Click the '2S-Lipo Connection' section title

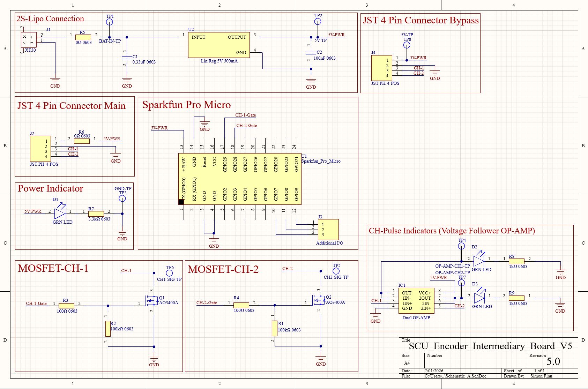(x=50, y=19)
